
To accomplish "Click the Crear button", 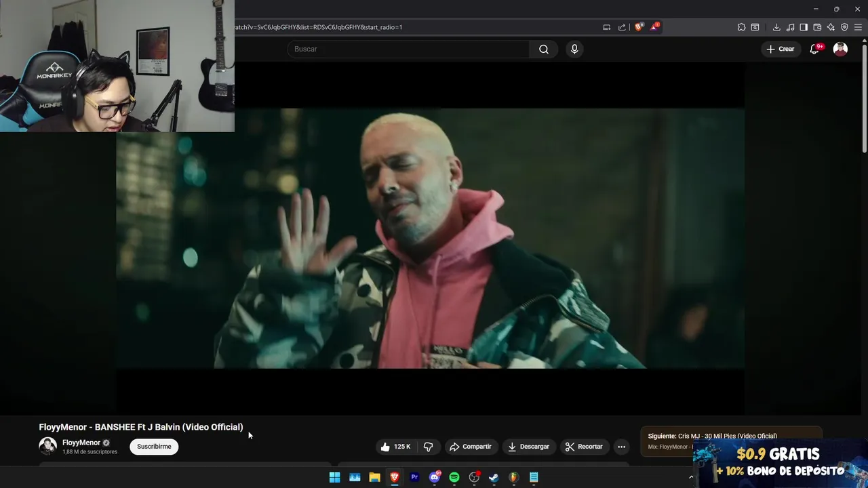I will coord(780,49).
